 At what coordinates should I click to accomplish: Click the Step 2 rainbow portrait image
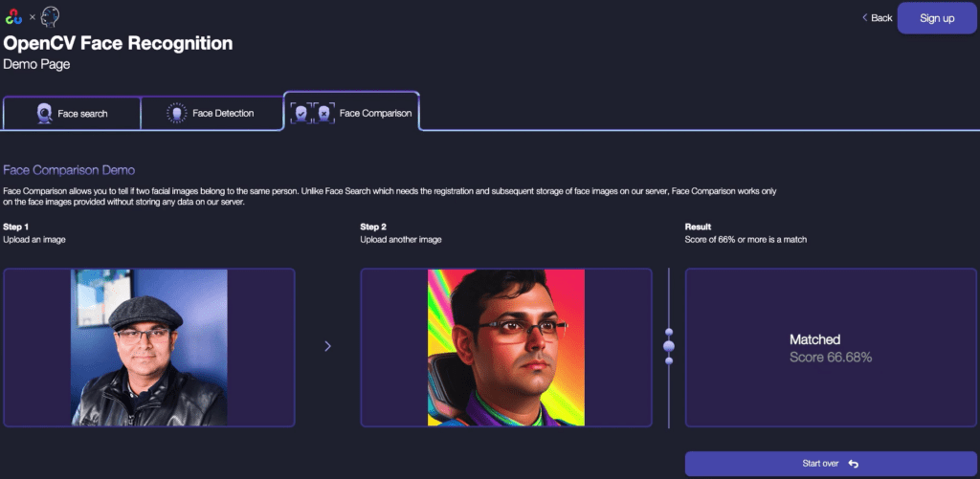pyautogui.click(x=506, y=348)
